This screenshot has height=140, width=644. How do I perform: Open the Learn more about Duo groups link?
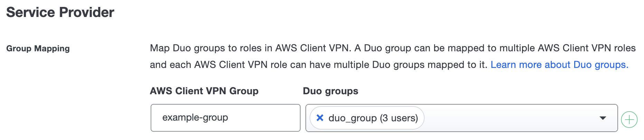(x=559, y=65)
